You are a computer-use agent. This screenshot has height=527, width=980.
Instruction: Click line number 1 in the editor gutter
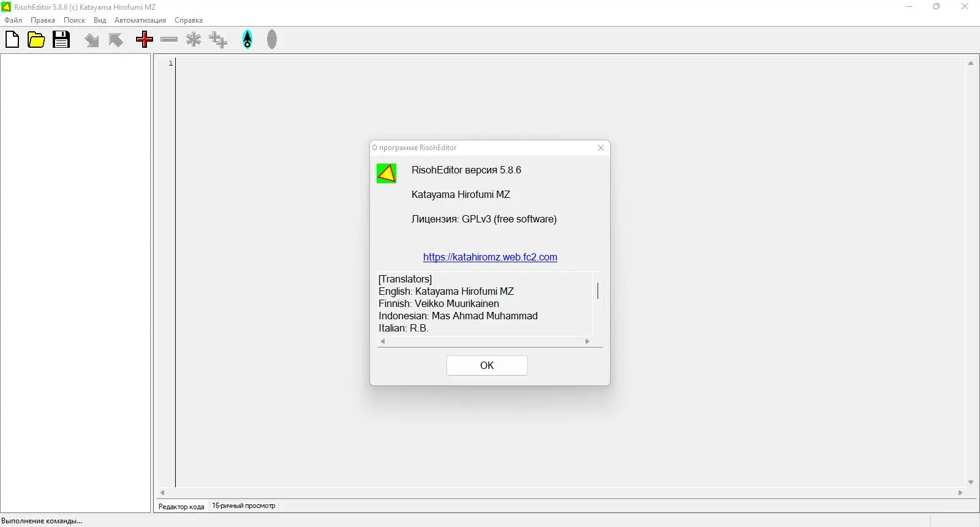pyautogui.click(x=171, y=63)
